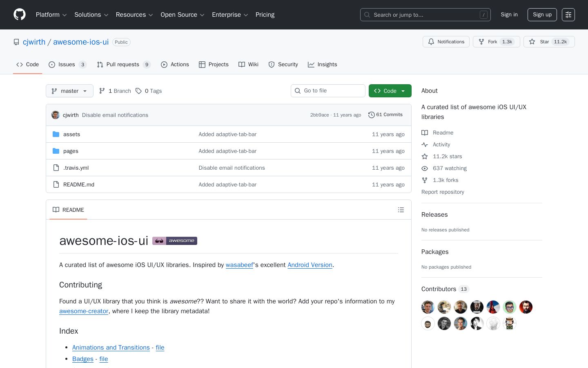Click the Sign in link

pos(509,15)
